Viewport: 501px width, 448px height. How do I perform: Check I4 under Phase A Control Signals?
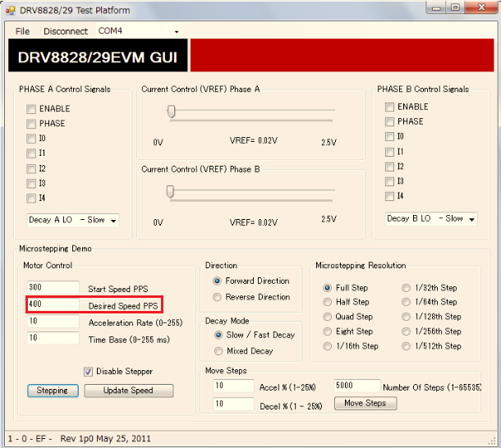pyautogui.click(x=31, y=199)
